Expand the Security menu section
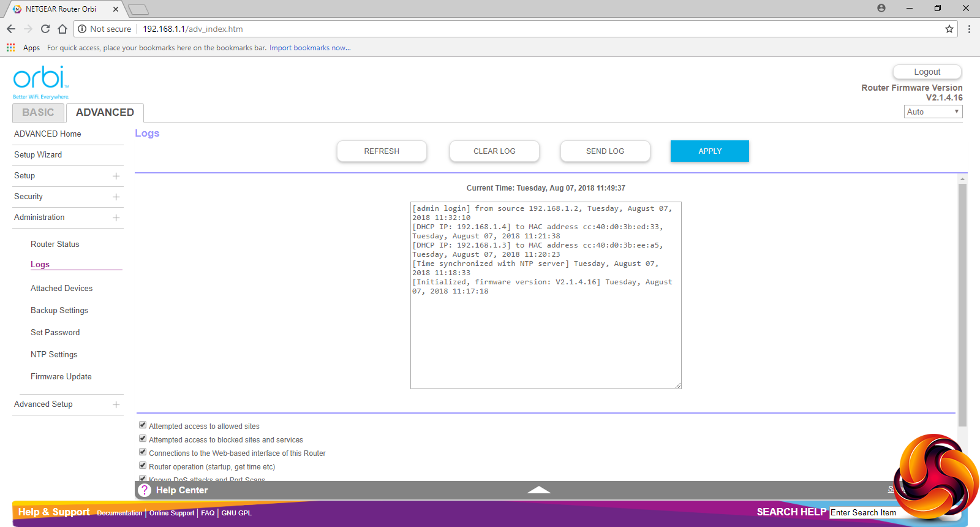 click(116, 197)
